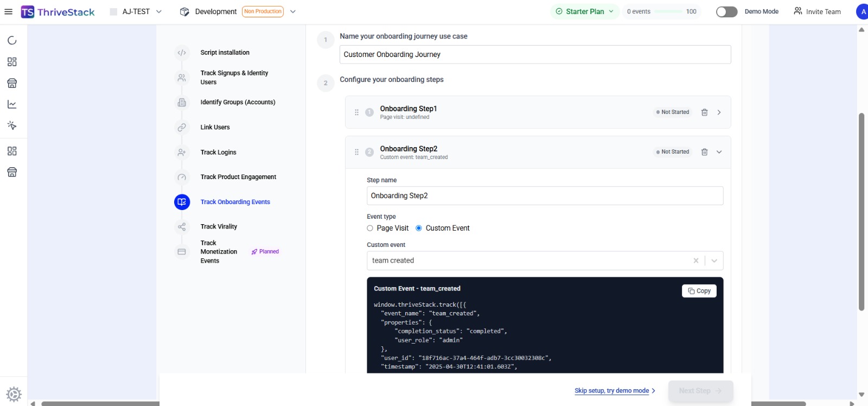Grab the Onboarding Step1 drag handle
The height and width of the screenshot is (406, 868).
(x=356, y=112)
